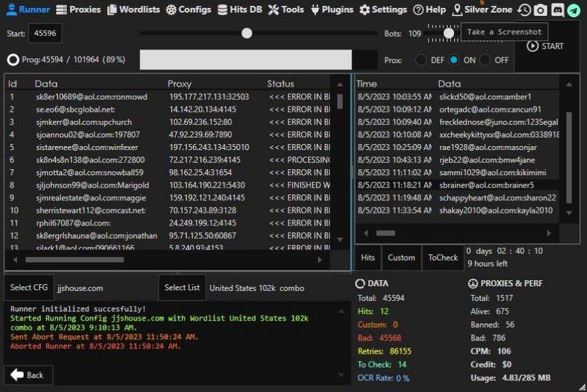Viewport: 587px width, 392px height.
Task: Click the bots table vertical scrollbar thumb
Action: [340, 101]
